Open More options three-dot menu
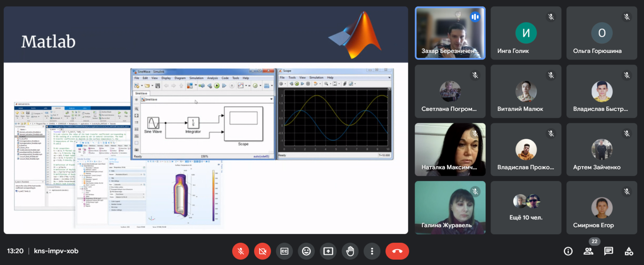This screenshot has height=265, width=644. click(x=372, y=251)
